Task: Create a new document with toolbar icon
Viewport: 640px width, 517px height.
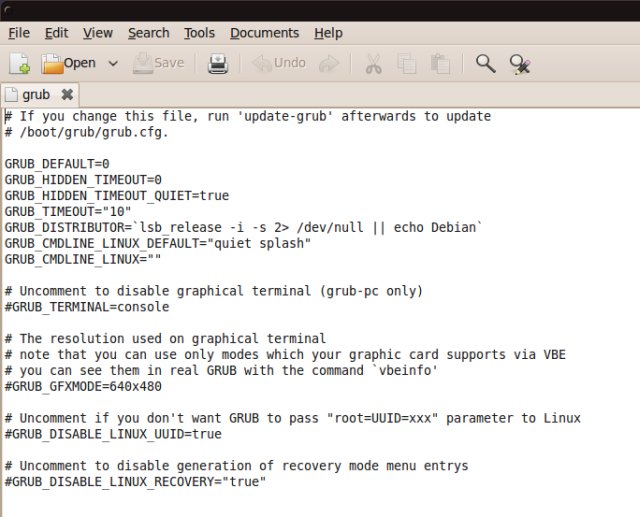Action: pos(19,64)
